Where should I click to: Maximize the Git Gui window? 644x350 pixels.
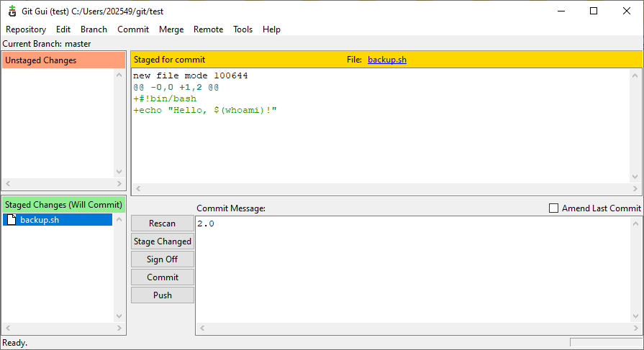[594, 11]
